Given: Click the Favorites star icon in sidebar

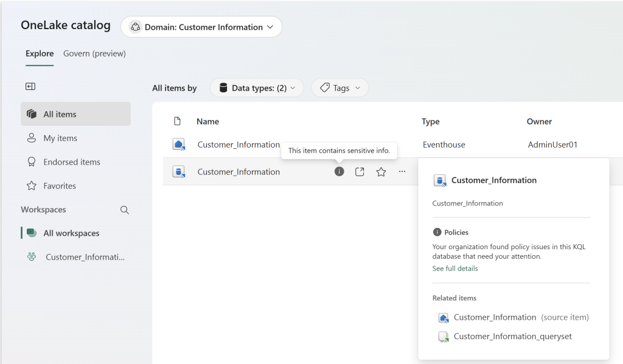Looking at the screenshot, I should click(x=32, y=186).
